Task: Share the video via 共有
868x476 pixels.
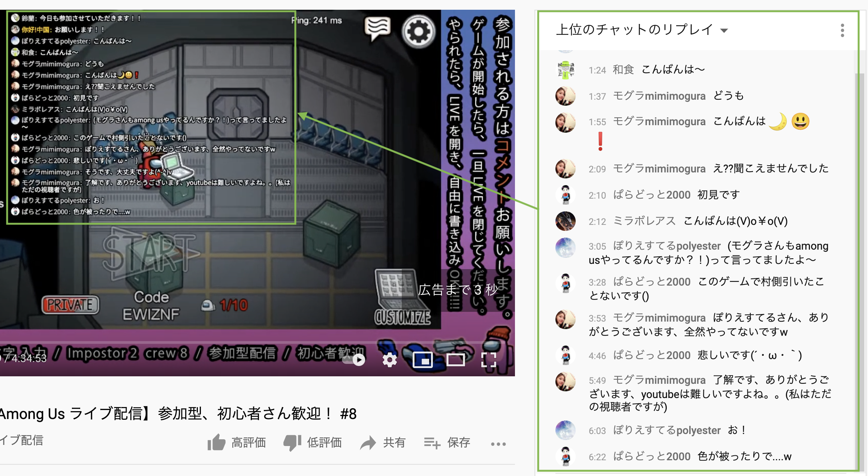Action: point(383,443)
